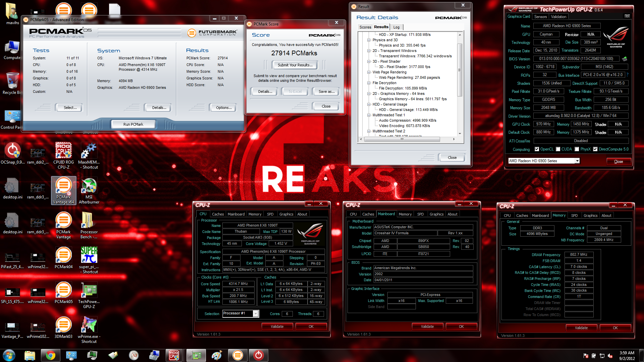Open the super_pi shortcut desktop icon
Image resolution: width=644 pixels, height=362 pixels.
[x=89, y=260]
